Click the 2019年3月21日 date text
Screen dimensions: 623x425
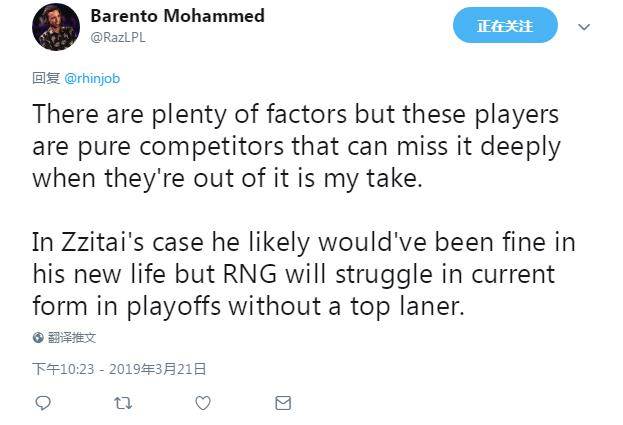(155, 369)
